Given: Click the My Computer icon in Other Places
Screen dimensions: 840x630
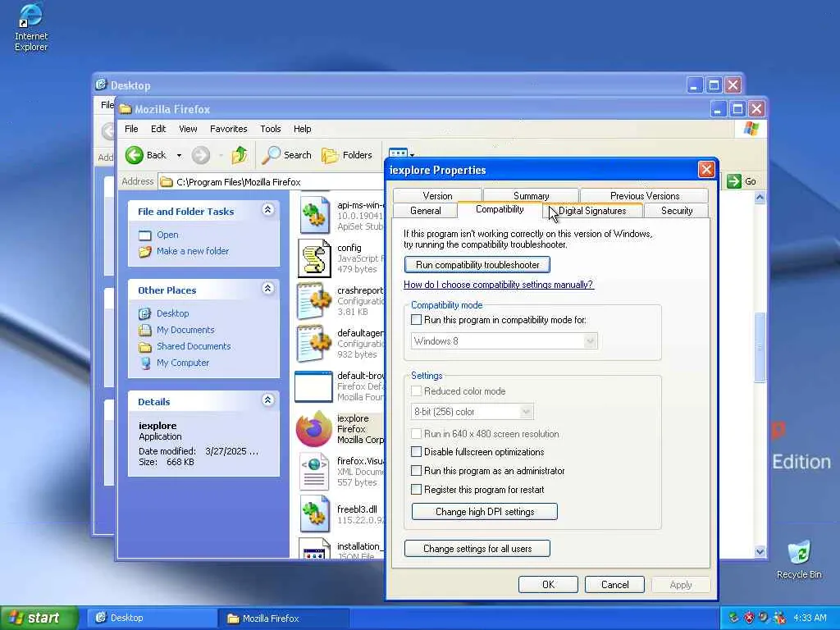Looking at the screenshot, I should pyautogui.click(x=144, y=363).
